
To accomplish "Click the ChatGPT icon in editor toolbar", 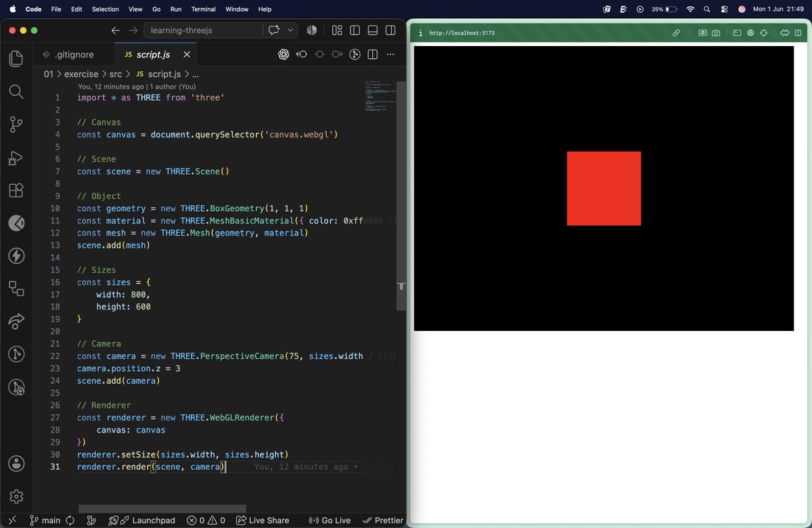I will coord(284,55).
